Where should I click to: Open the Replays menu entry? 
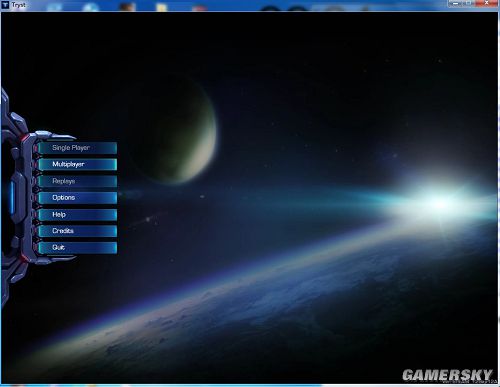pyautogui.click(x=77, y=181)
